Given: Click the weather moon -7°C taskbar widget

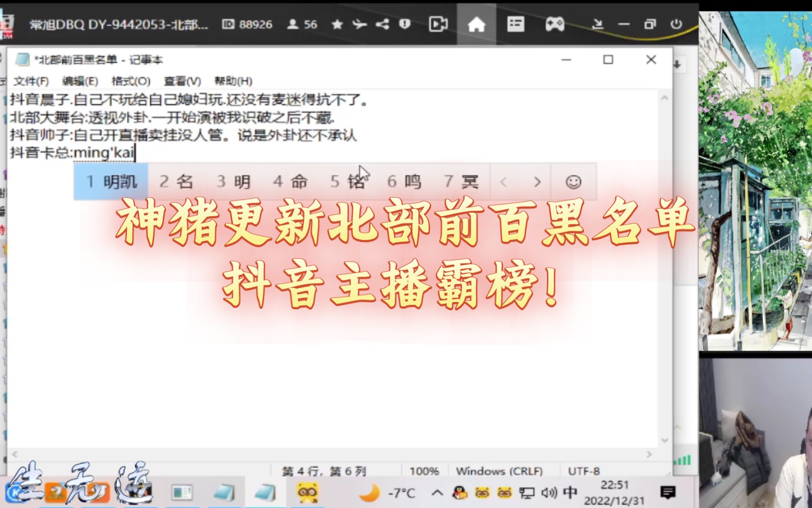Looking at the screenshot, I should (387, 493).
